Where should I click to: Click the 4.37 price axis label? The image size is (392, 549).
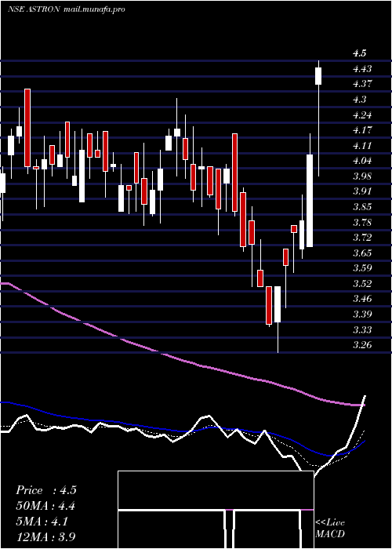pyautogui.click(x=362, y=84)
